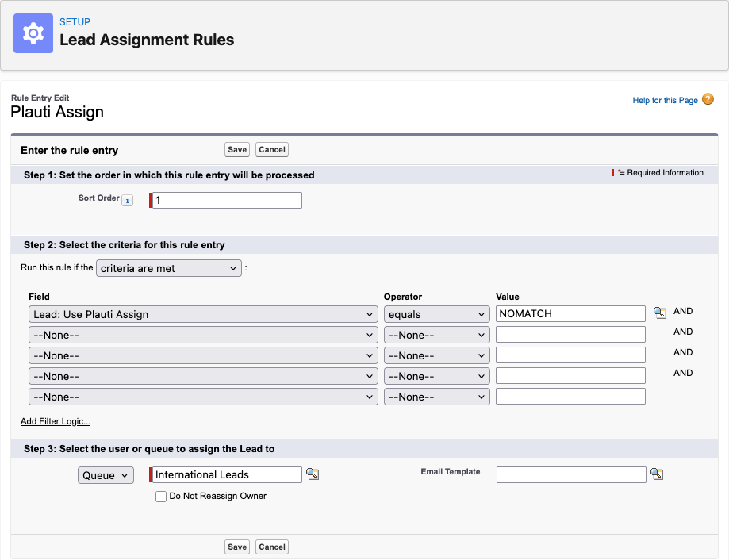This screenshot has width=729, height=560.
Task: Click the fifth row value field
Action: point(570,397)
